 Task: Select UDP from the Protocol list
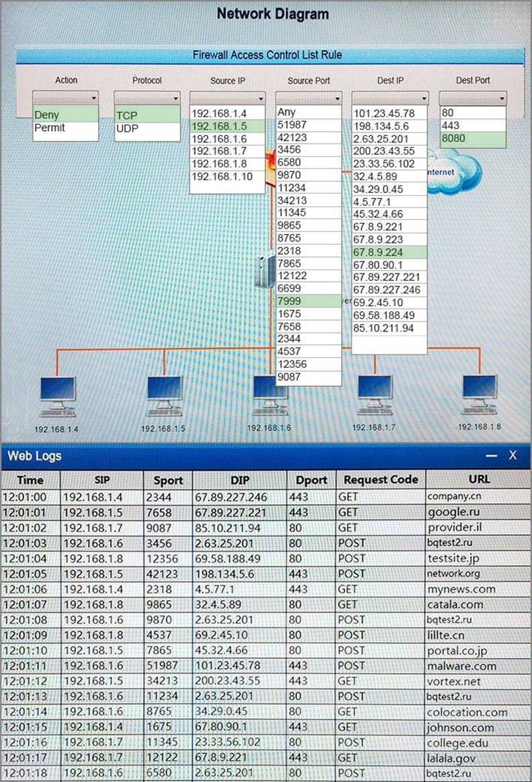[x=147, y=128]
